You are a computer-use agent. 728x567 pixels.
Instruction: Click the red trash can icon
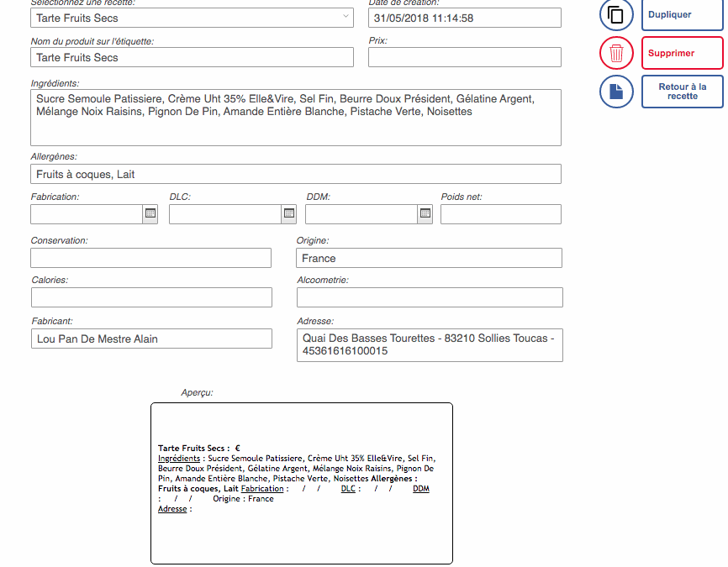point(616,53)
